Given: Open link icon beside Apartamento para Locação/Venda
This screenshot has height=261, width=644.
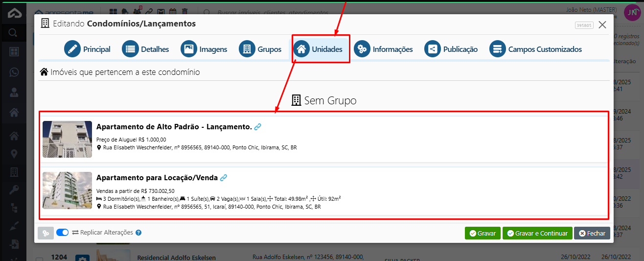Looking at the screenshot, I should click(x=224, y=178).
